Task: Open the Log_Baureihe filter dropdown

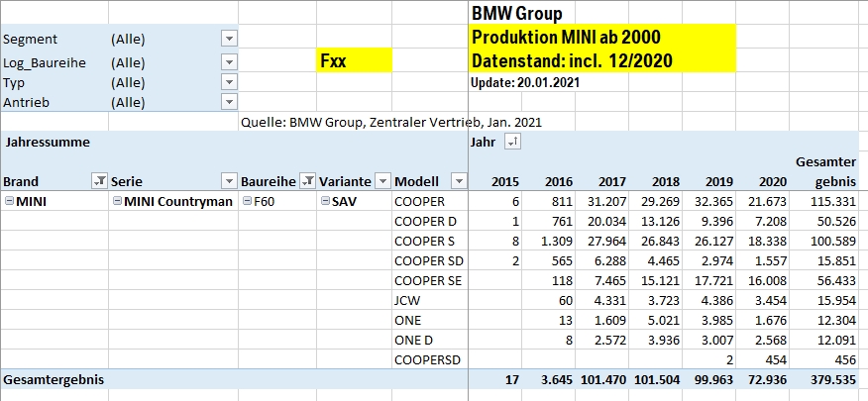Action: [229, 61]
